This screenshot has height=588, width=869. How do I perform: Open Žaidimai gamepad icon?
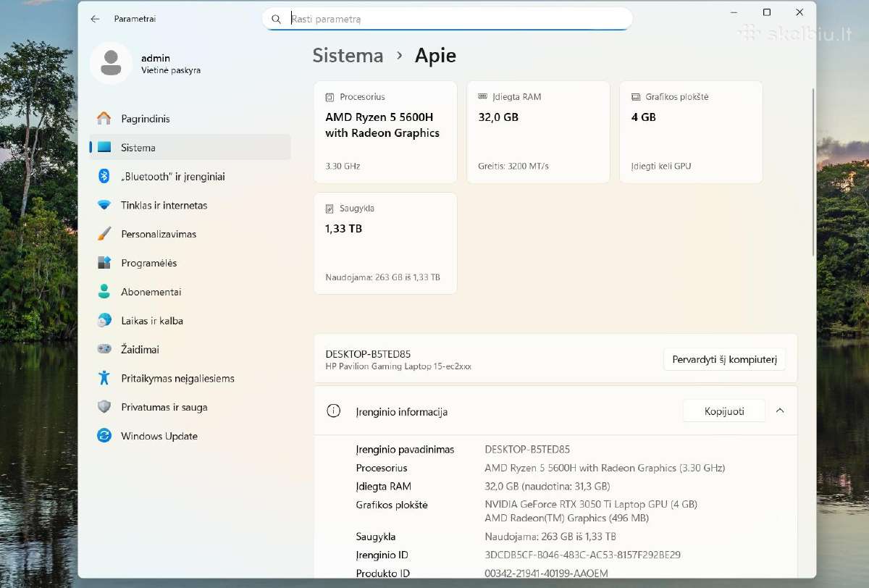(104, 349)
